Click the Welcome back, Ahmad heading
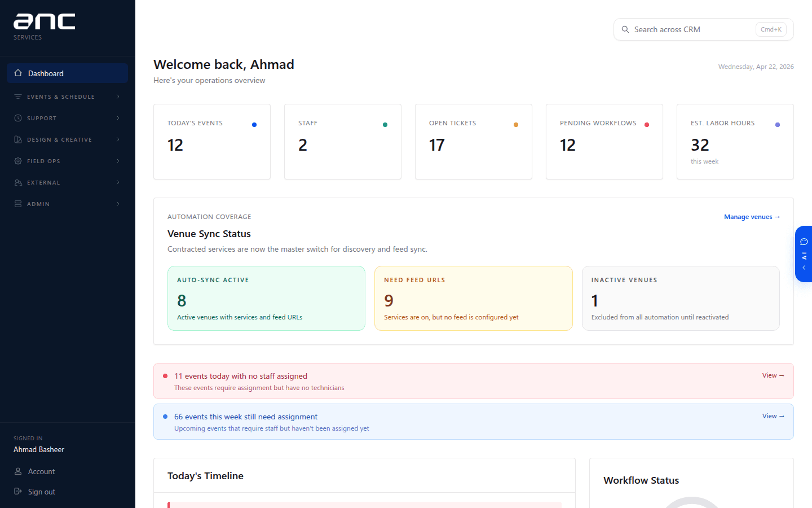Screen dimensions: 812x508 224,64
